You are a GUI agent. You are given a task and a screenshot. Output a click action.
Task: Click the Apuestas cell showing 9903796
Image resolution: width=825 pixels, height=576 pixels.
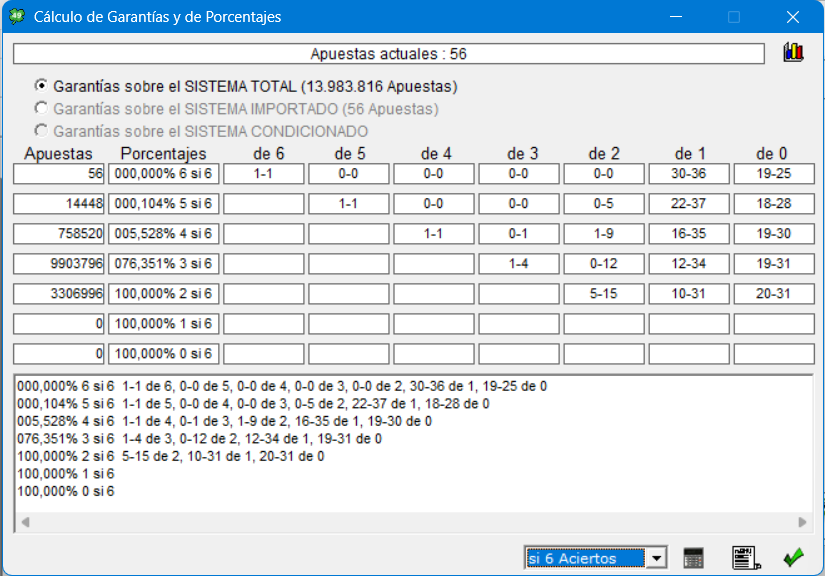(x=58, y=264)
